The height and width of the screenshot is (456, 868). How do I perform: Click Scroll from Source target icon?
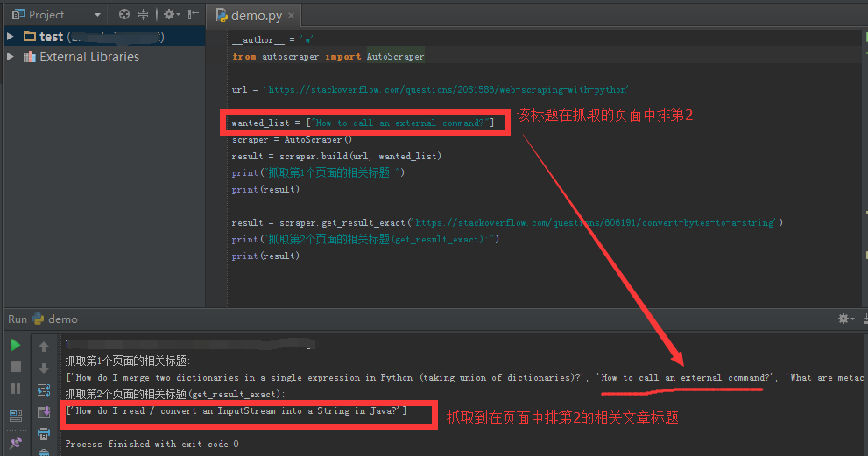coord(124,14)
